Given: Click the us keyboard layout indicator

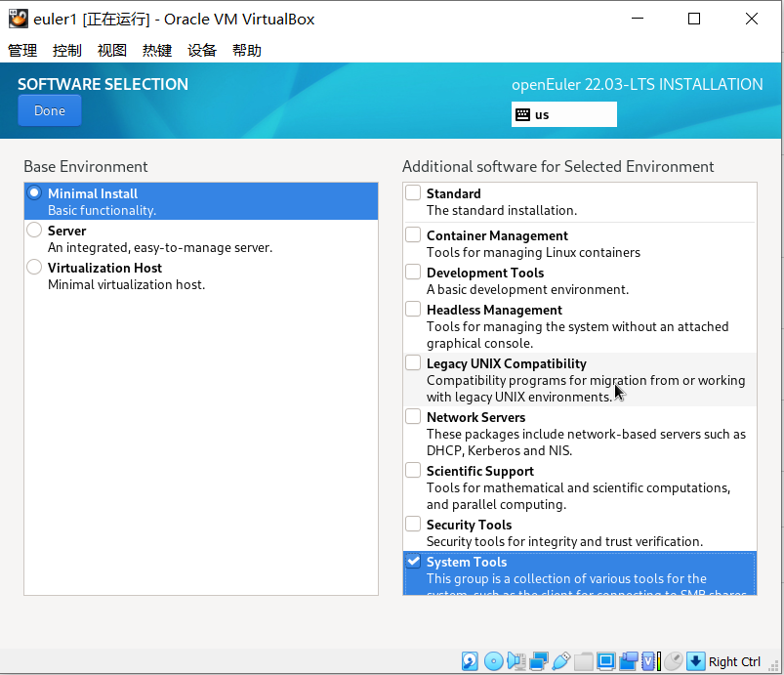Looking at the screenshot, I should (x=564, y=114).
